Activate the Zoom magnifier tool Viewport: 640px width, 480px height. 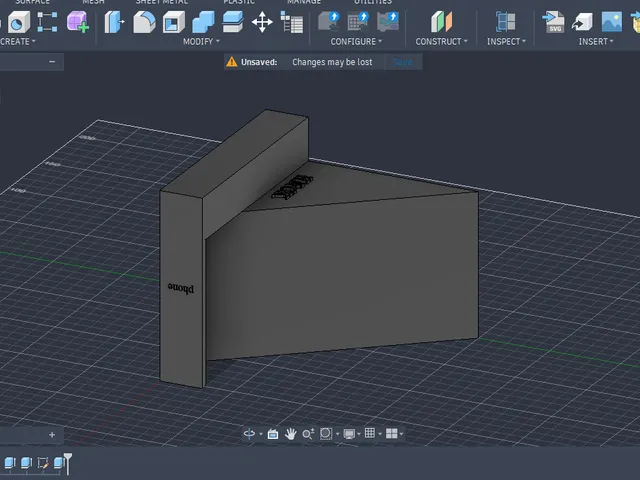(x=308, y=434)
